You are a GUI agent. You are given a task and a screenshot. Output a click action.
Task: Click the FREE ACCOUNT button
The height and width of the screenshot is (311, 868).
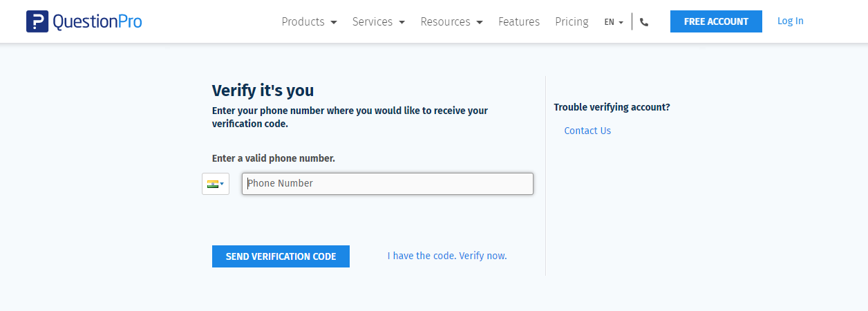[x=716, y=21]
